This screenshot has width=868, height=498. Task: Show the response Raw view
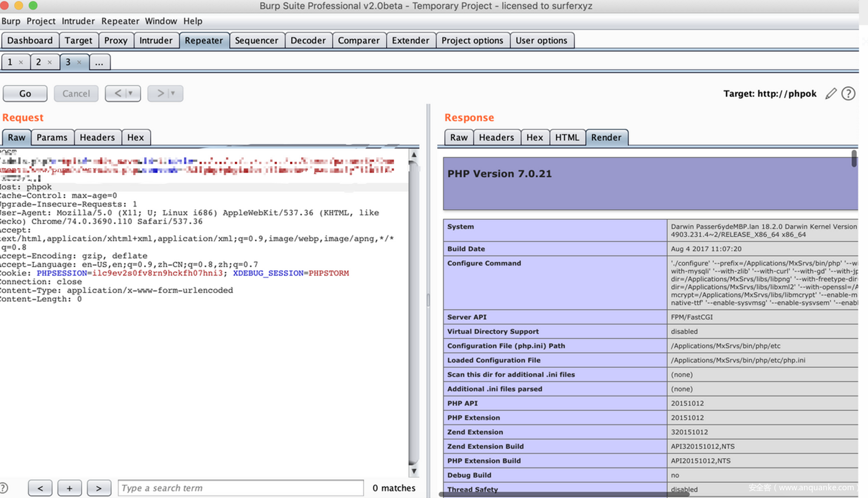coord(459,137)
